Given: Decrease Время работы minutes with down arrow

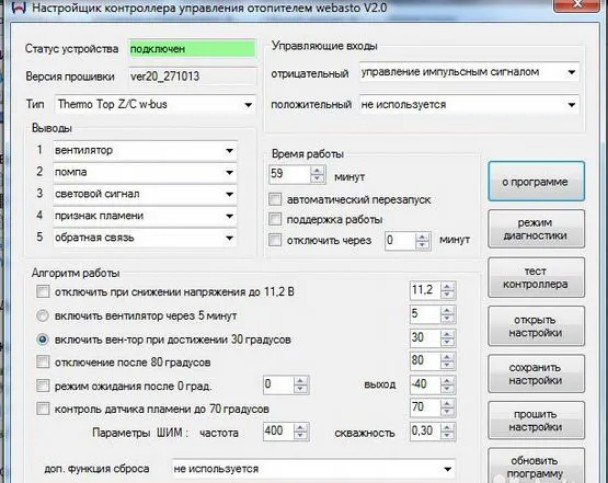Looking at the screenshot, I should 317,178.
